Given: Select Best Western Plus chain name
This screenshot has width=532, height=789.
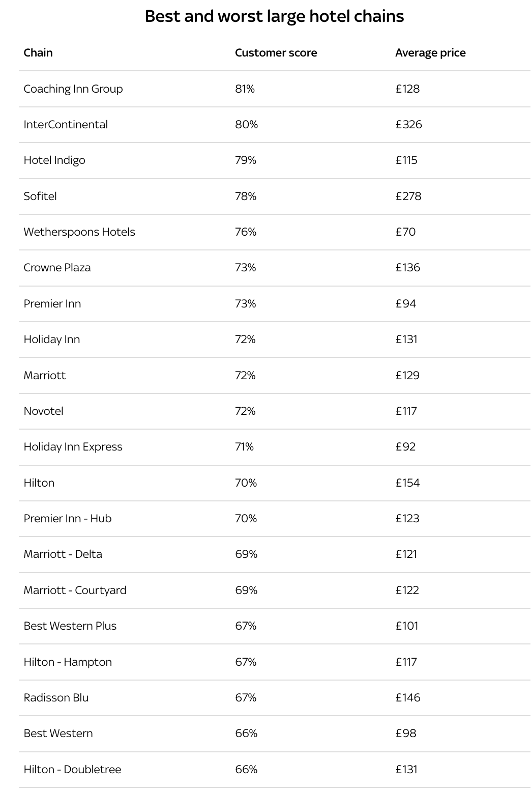Looking at the screenshot, I should [x=70, y=626].
